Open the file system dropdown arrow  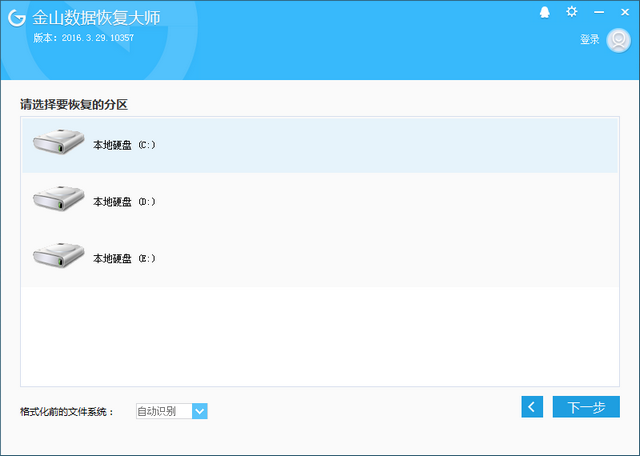coord(200,411)
